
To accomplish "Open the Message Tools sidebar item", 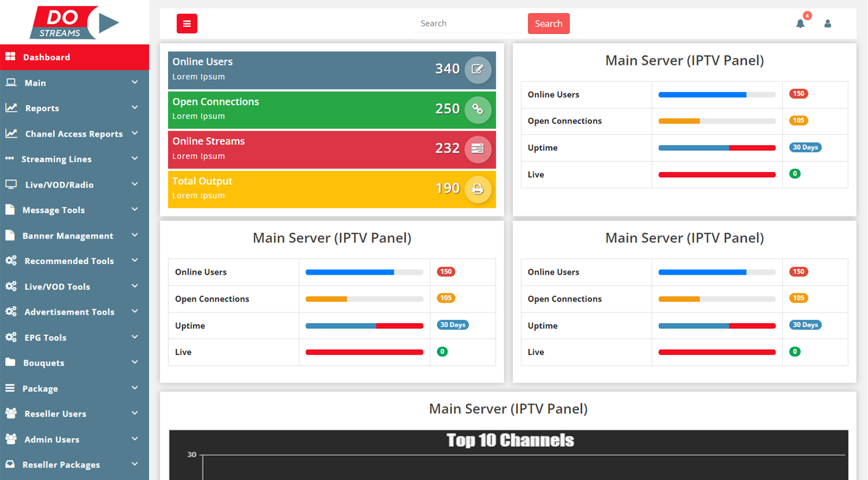I will 54,210.
